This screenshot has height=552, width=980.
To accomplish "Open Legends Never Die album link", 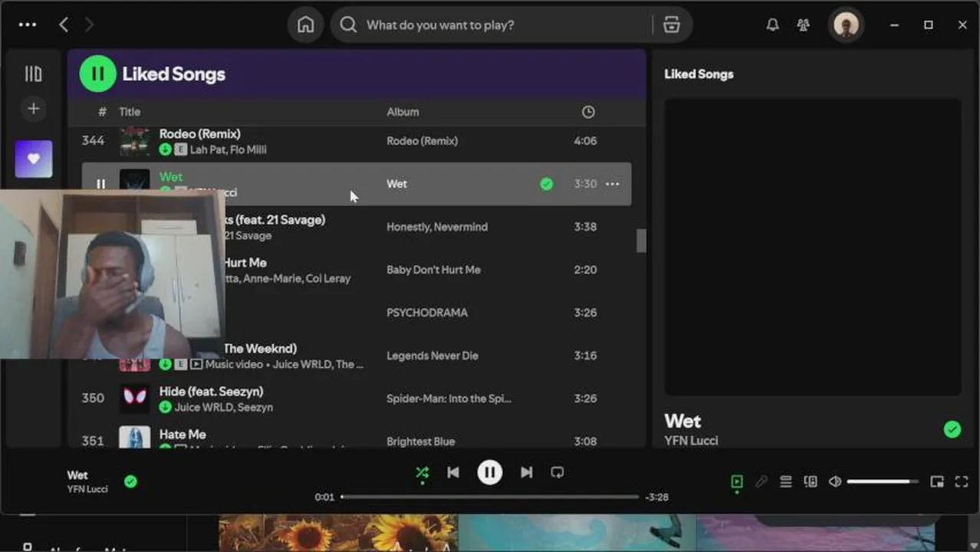I will click(432, 356).
